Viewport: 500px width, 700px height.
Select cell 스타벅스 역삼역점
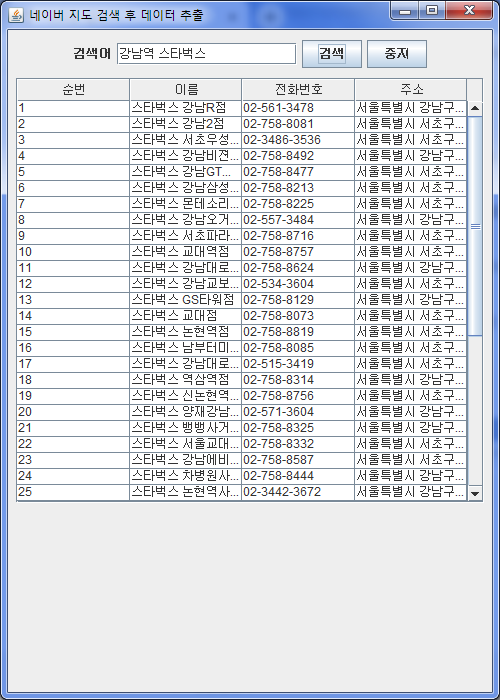[x=186, y=380]
